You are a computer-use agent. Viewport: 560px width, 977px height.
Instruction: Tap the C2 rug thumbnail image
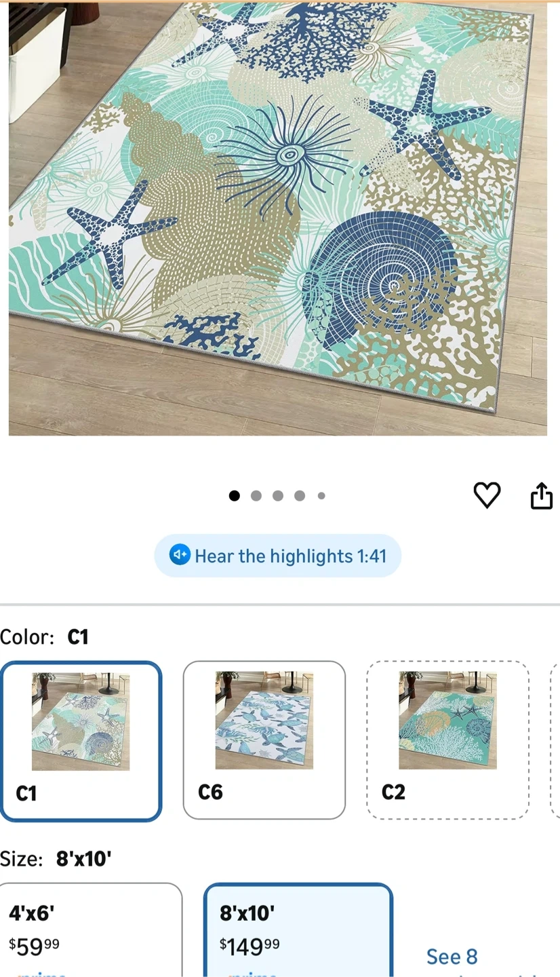tap(447, 721)
